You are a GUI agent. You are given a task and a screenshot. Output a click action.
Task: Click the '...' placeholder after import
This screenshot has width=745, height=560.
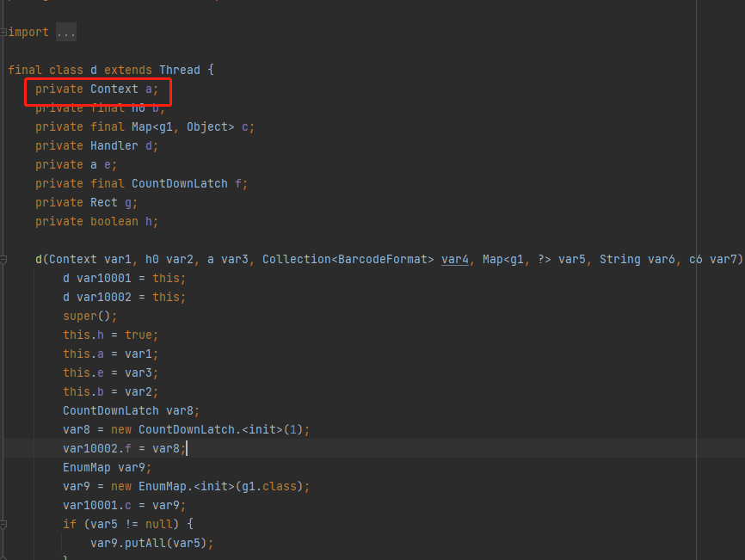pos(65,31)
